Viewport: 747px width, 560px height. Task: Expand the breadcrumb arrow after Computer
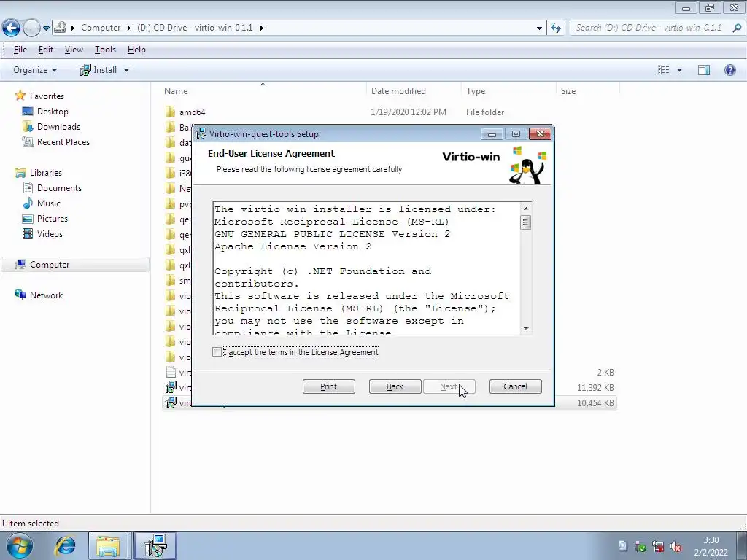[128, 28]
